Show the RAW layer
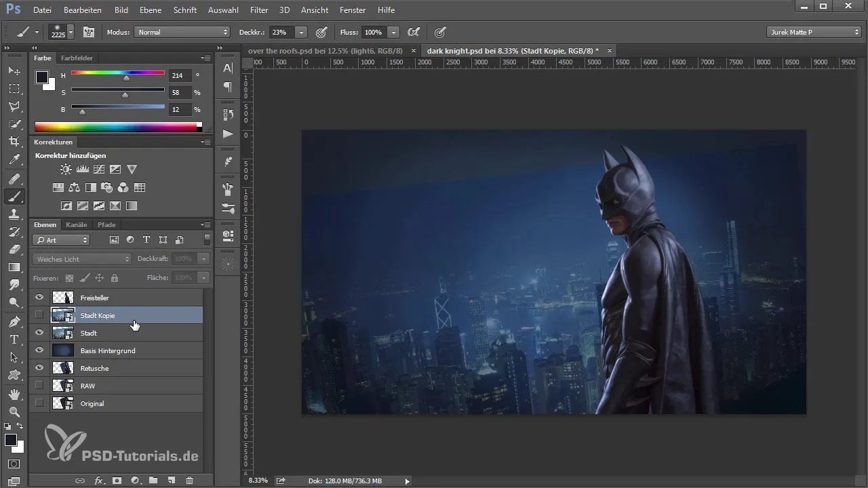868x488 pixels. (x=39, y=386)
